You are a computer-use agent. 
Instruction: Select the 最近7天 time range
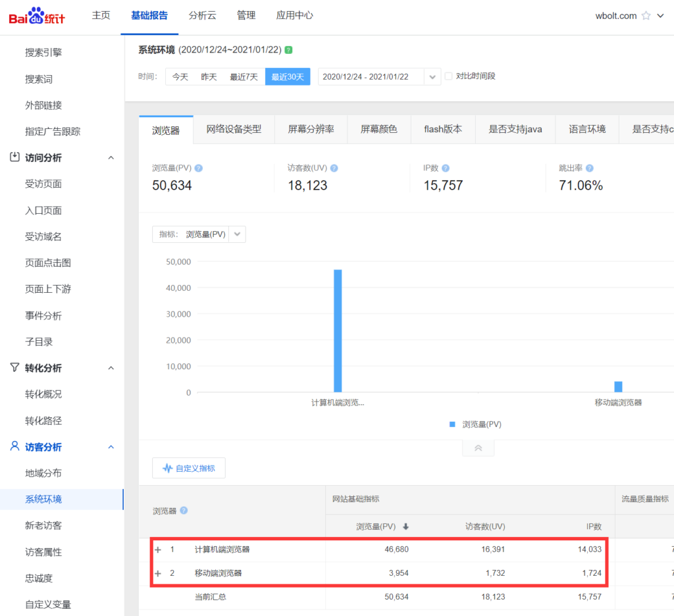[244, 77]
